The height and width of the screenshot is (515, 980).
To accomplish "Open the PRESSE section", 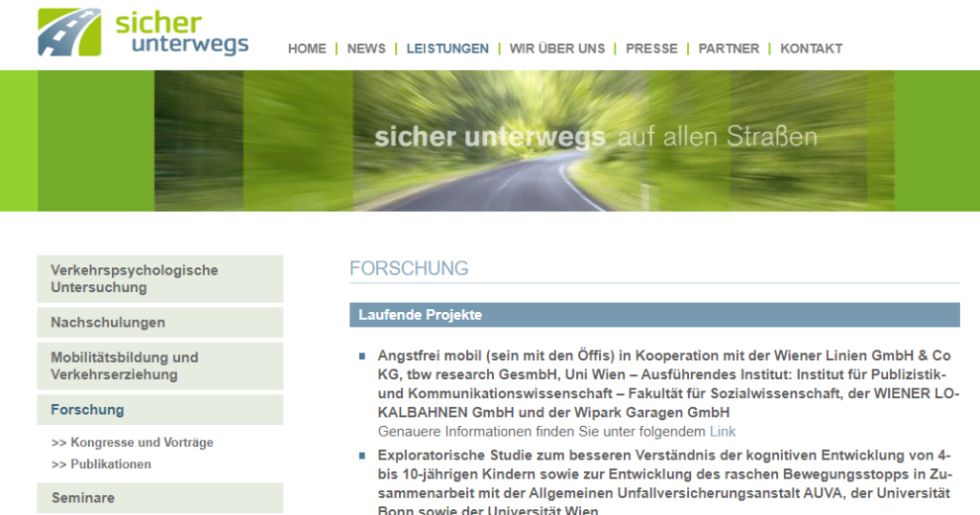I will click(651, 49).
